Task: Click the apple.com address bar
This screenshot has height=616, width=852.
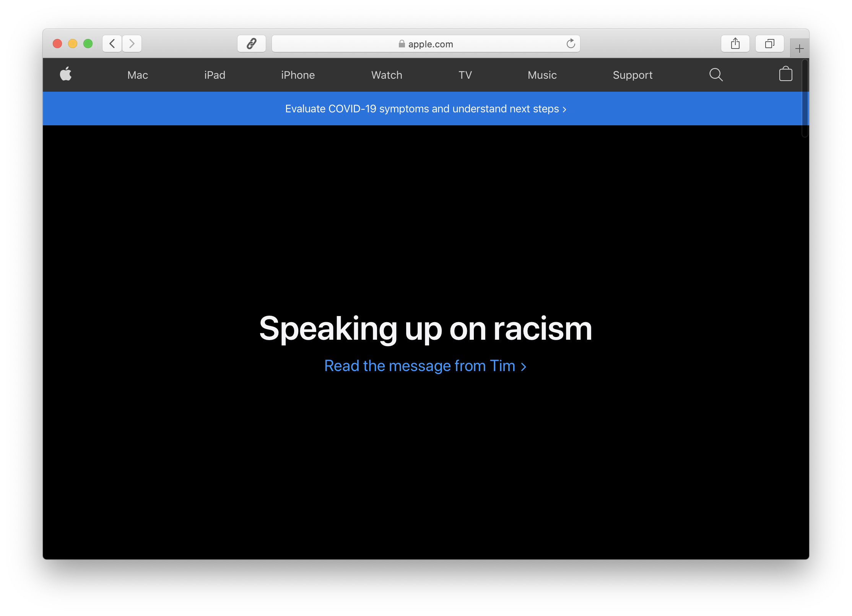Action: (425, 44)
